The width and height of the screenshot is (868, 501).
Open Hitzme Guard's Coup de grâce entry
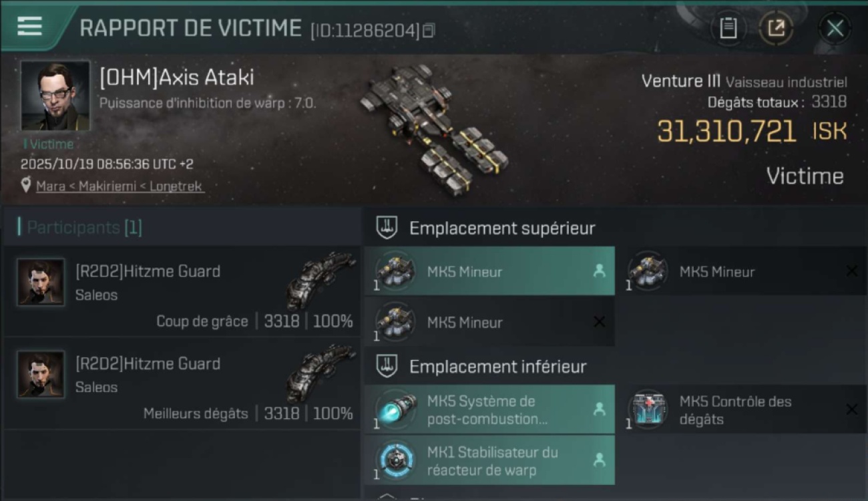pyautogui.click(x=182, y=291)
